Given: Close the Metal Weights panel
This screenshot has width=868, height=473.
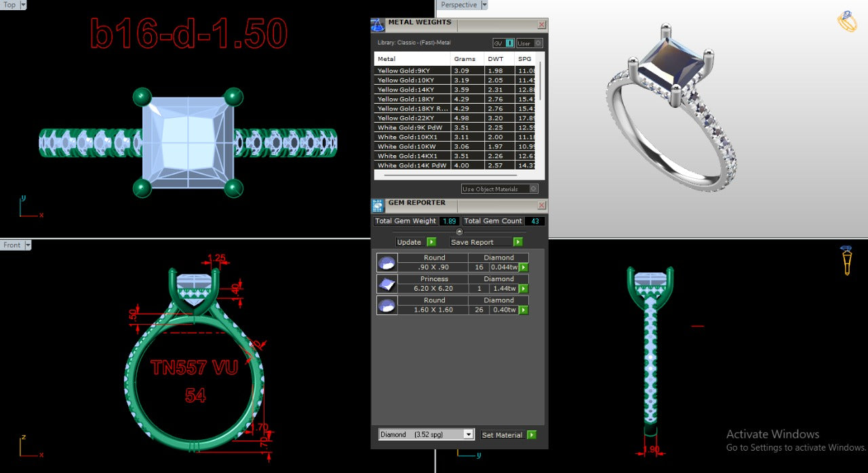Looking at the screenshot, I should (x=541, y=25).
